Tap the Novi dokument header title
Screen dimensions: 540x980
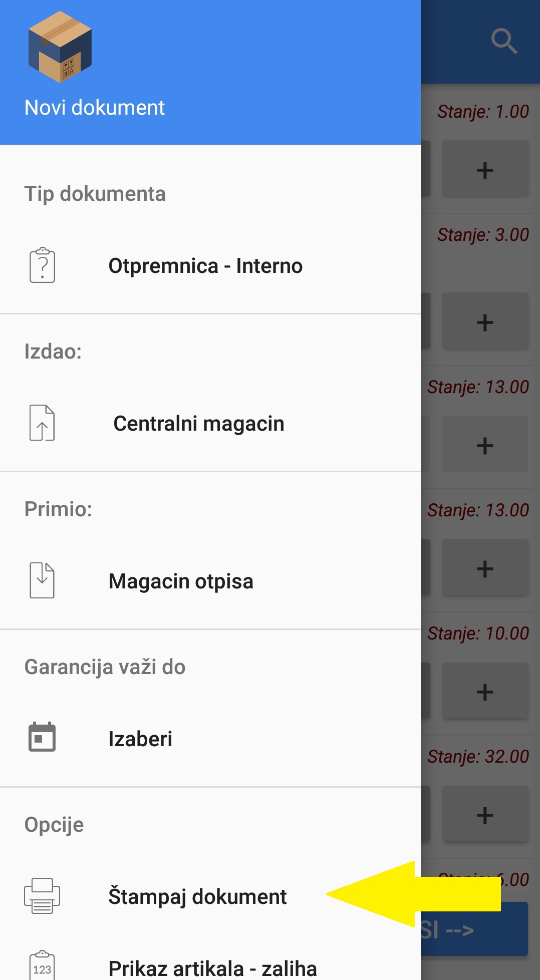pyautogui.click(x=95, y=108)
